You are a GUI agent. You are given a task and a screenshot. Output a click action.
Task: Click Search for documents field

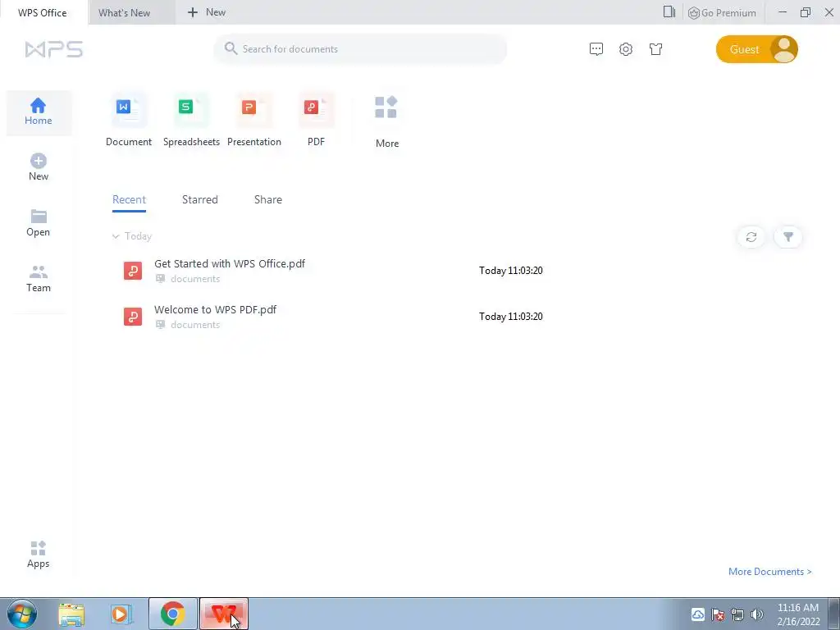(360, 49)
